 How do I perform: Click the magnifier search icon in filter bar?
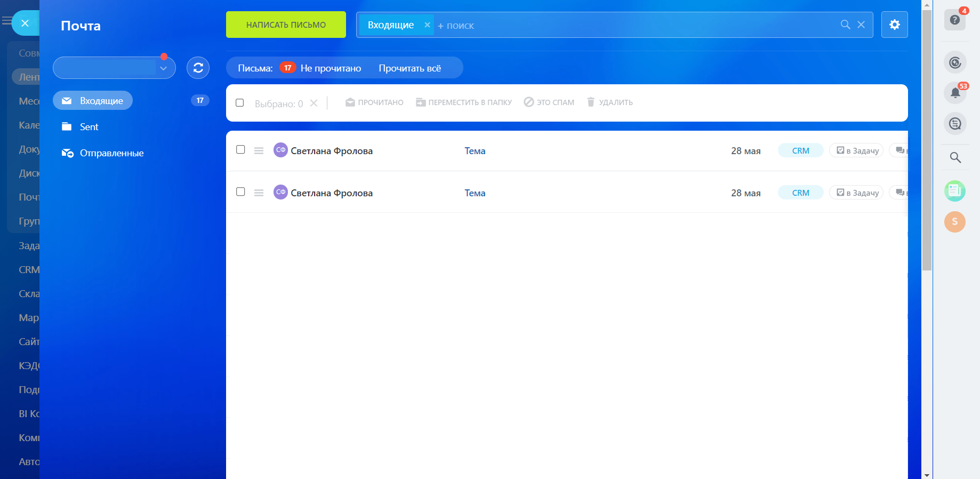[x=845, y=25]
